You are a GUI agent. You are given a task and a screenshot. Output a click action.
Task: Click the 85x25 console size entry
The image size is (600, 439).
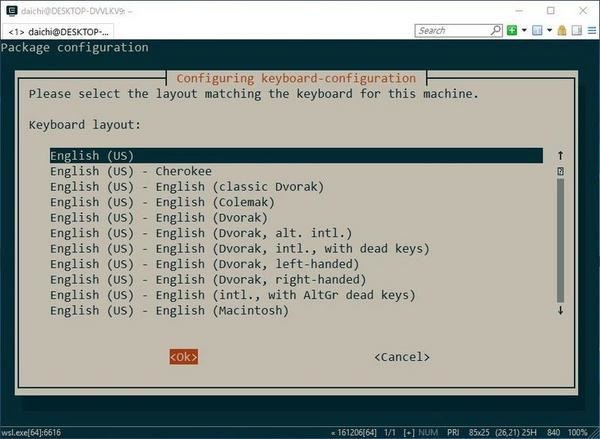479,433
